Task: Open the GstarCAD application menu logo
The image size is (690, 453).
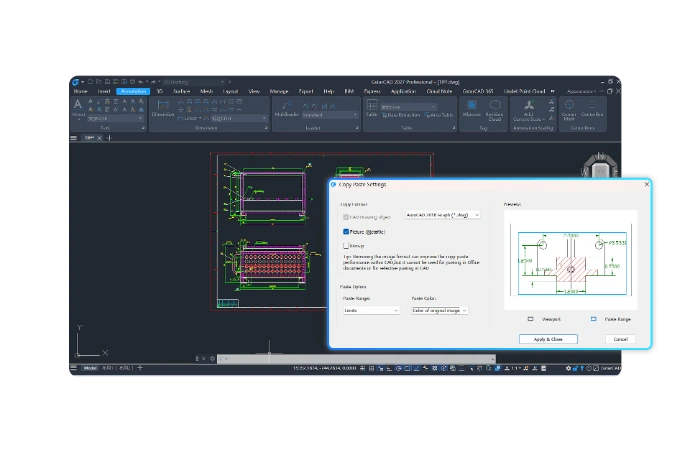Action: click(x=76, y=82)
